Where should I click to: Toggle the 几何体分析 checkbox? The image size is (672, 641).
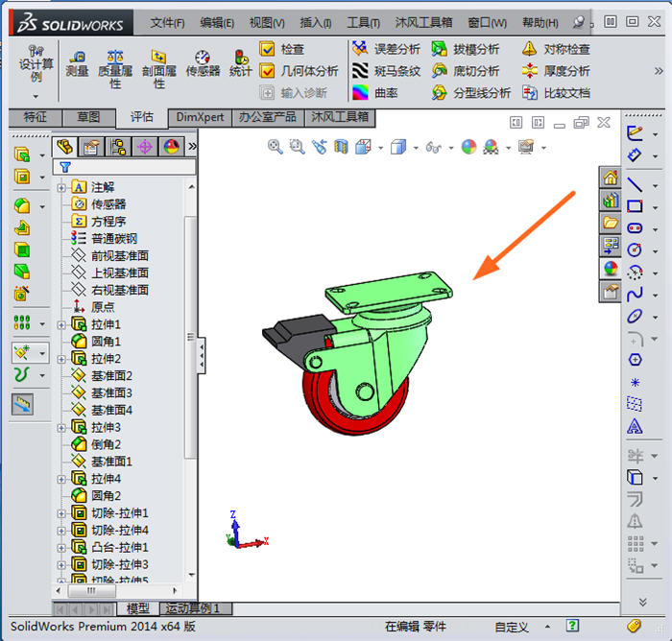(268, 70)
